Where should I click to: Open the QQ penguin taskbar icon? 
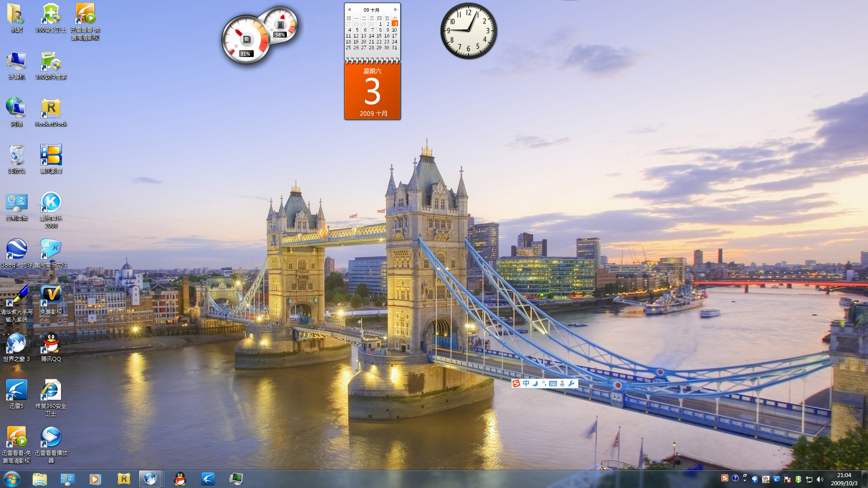tap(180, 479)
